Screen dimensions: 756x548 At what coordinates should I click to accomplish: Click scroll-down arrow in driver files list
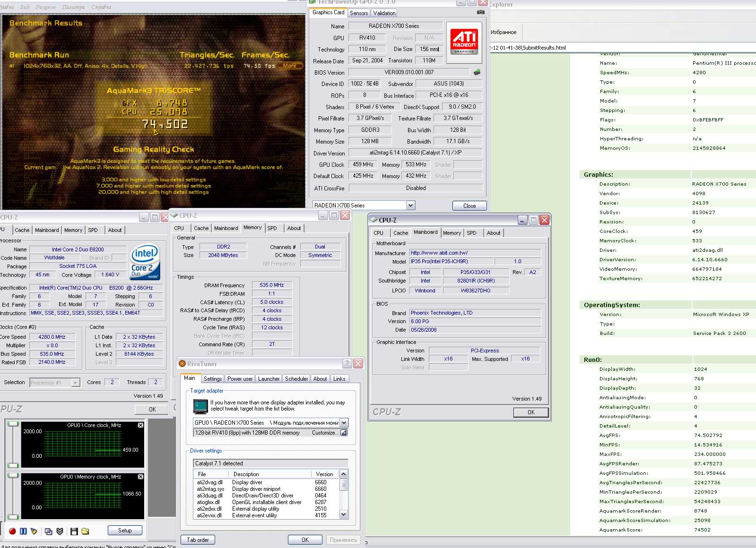pyautogui.click(x=344, y=514)
